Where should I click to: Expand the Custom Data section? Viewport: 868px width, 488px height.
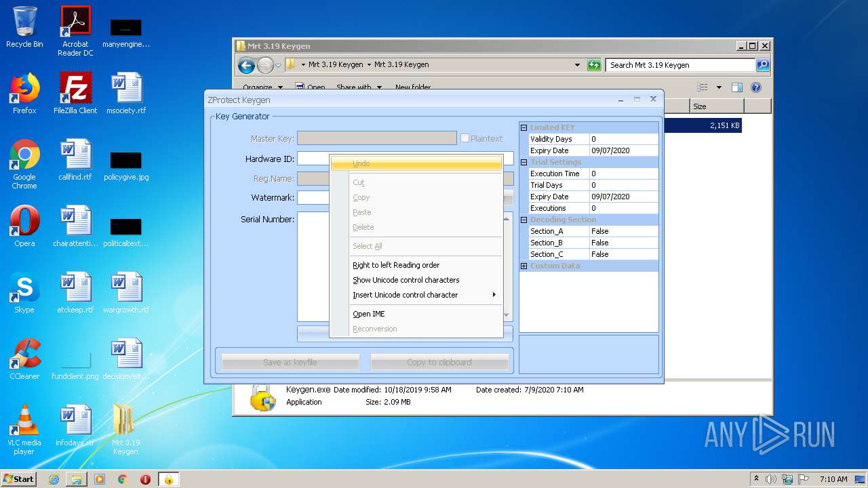pos(524,266)
